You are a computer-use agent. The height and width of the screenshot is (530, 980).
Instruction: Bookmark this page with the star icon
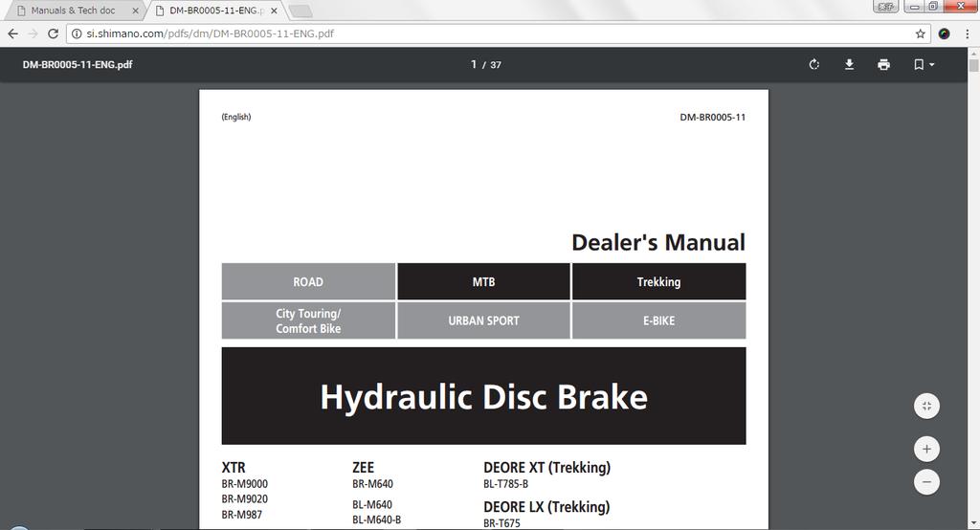click(x=920, y=33)
